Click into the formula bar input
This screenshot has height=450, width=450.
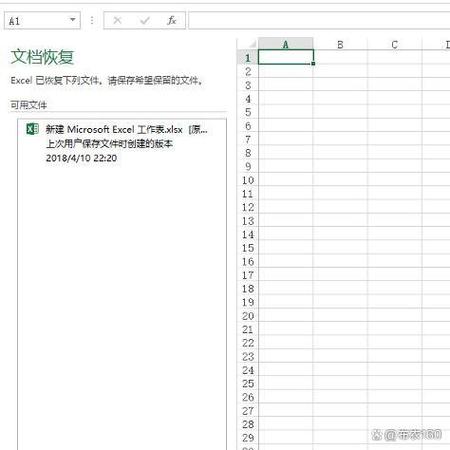(319, 21)
